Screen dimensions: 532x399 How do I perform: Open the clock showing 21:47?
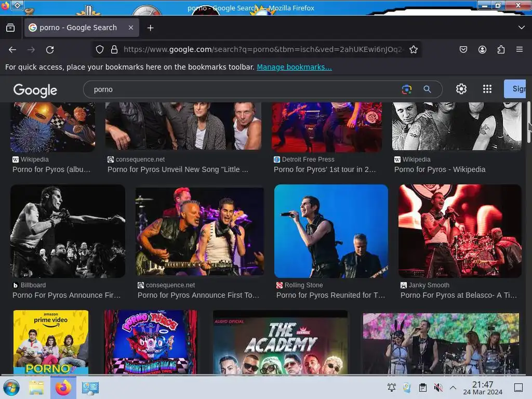[483, 388]
